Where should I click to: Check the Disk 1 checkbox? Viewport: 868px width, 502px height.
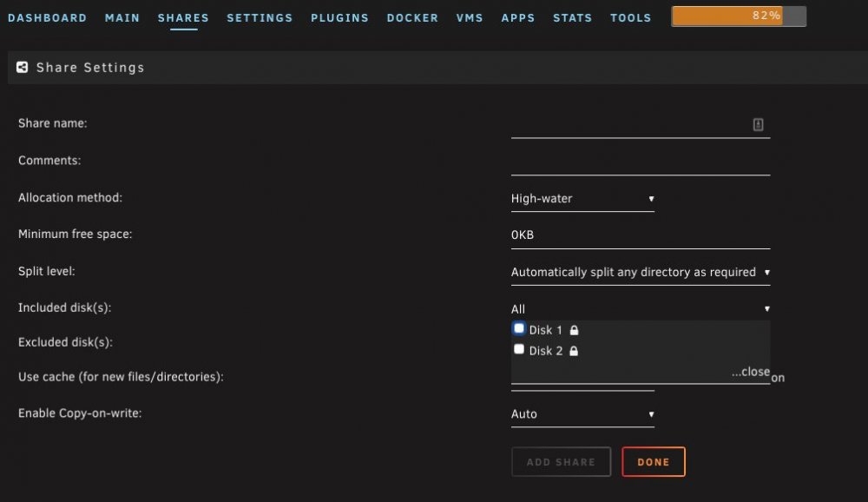coord(519,328)
